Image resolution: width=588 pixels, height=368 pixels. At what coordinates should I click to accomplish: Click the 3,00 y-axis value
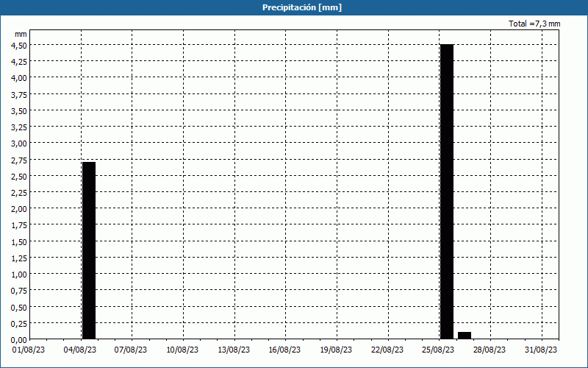[19, 144]
